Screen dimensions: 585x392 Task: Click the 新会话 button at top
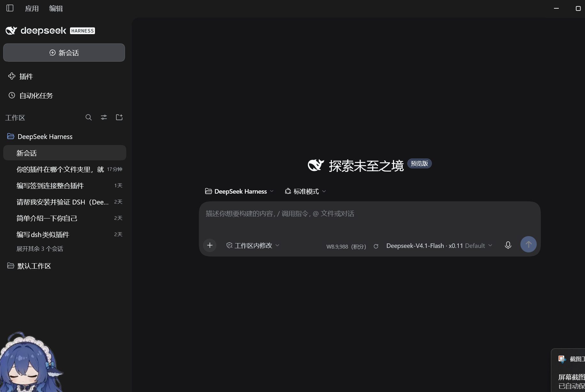click(64, 52)
